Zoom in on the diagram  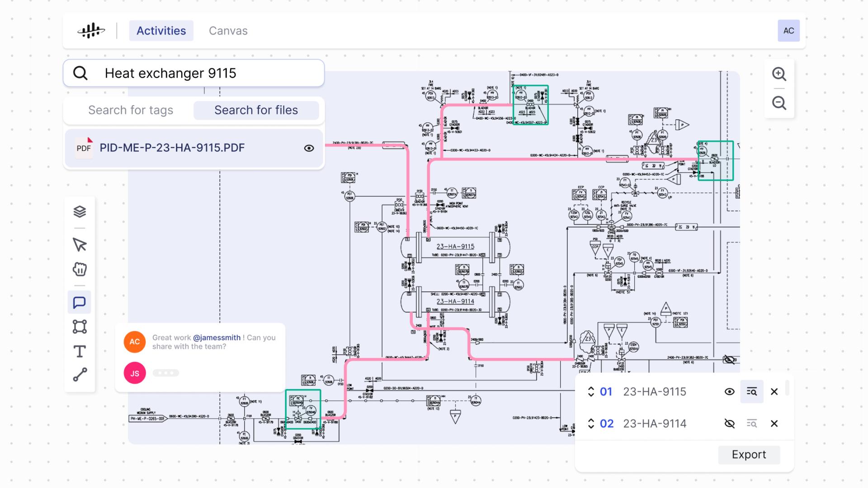point(779,74)
